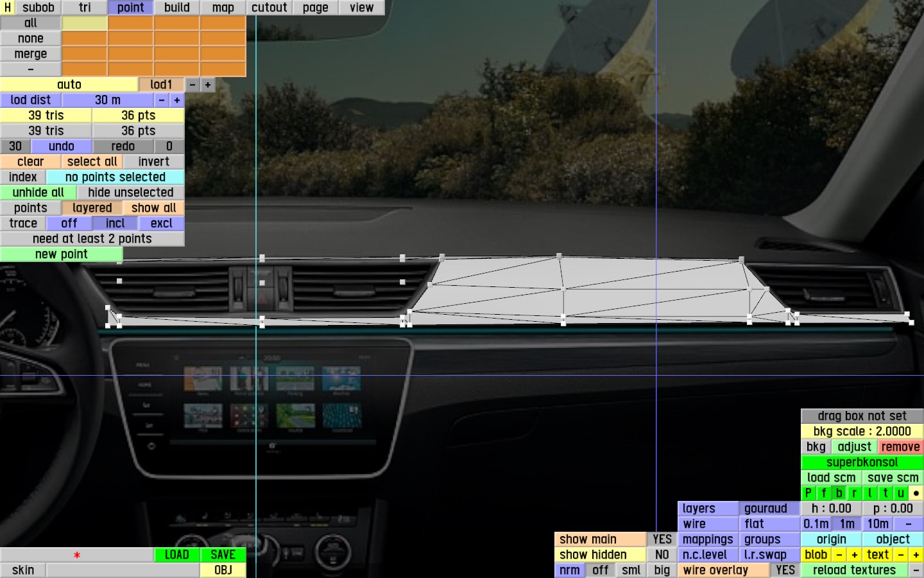Clear the point selection

click(31, 162)
